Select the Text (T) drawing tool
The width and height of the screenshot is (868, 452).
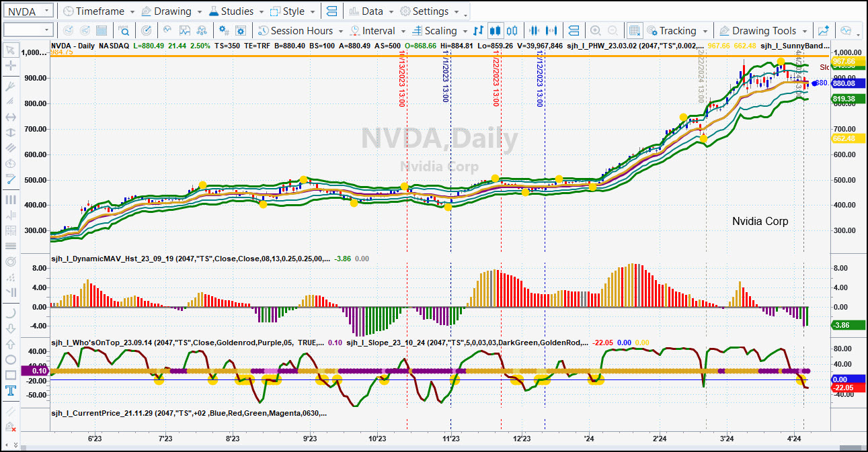point(11,391)
